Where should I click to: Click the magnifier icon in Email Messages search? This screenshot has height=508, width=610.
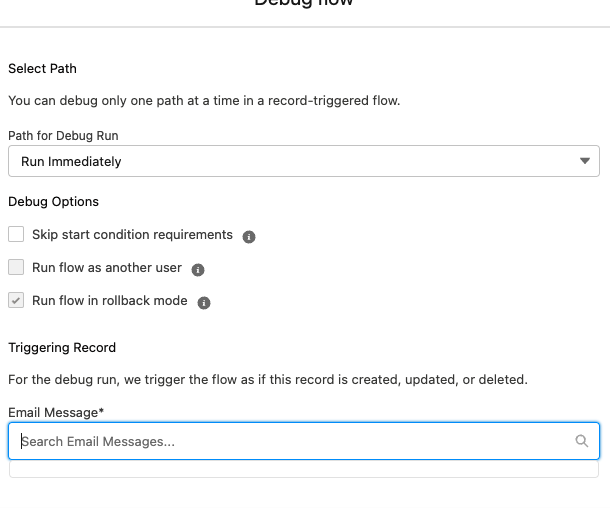pos(582,441)
